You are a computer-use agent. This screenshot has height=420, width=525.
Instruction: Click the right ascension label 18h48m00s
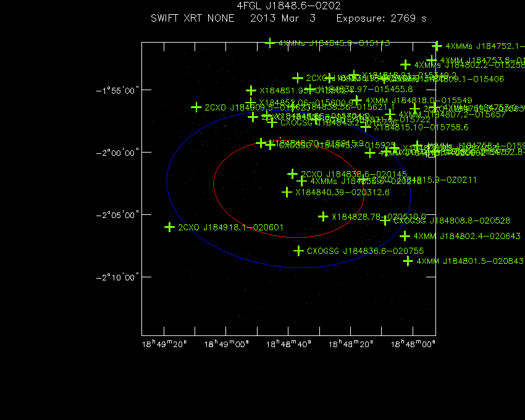point(413,344)
